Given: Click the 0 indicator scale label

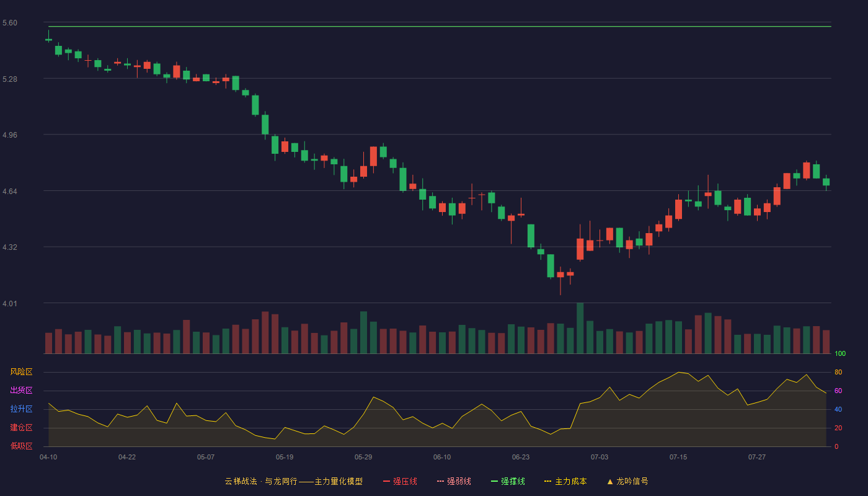Looking at the screenshot, I should tap(836, 446).
